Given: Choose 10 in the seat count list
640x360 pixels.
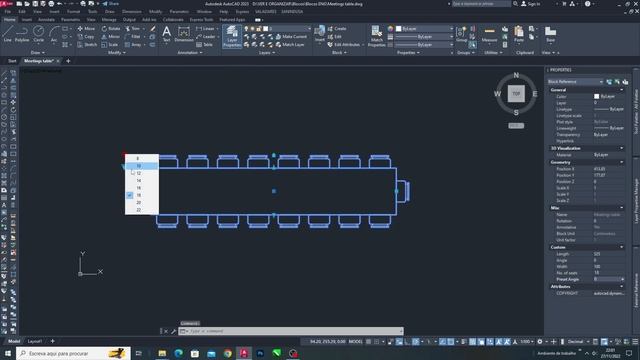Looking at the screenshot, I should [x=142, y=166].
